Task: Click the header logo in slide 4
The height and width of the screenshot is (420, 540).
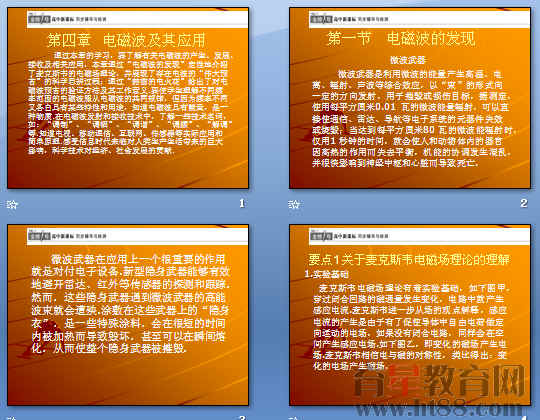Action: [349, 236]
